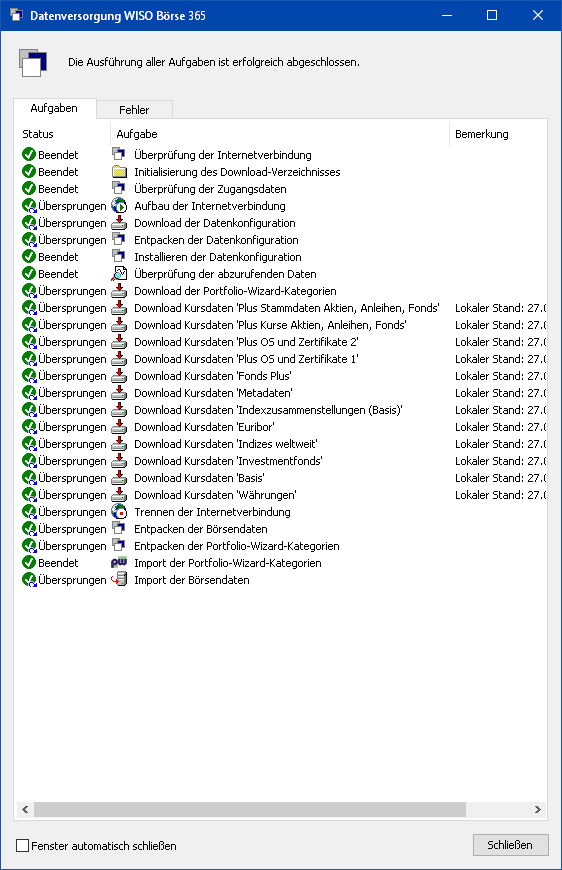Click the download icon for Kursdaten 'Währungen'
This screenshot has width=562, height=870.
pos(119,495)
